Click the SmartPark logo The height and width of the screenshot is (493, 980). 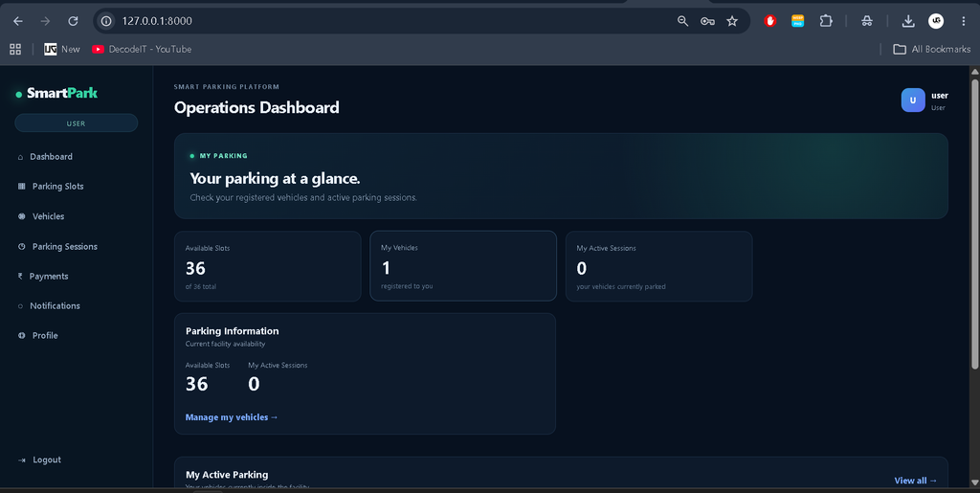coord(56,93)
